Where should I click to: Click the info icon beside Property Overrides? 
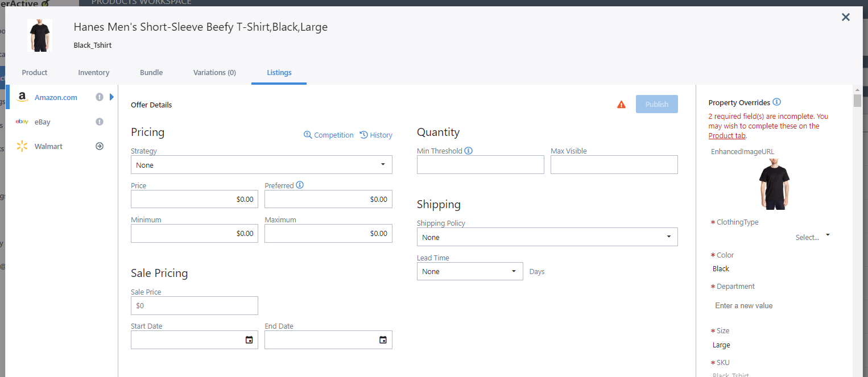(777, 102)
